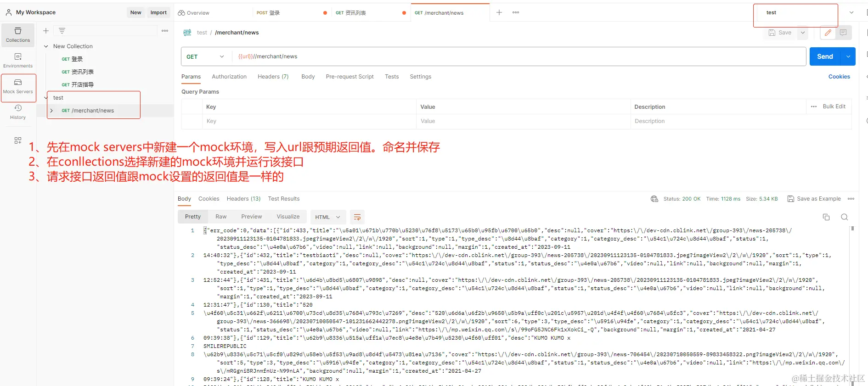868x386 pixels.
Task: Open the response Headers (13) tab
Action: 244,199
